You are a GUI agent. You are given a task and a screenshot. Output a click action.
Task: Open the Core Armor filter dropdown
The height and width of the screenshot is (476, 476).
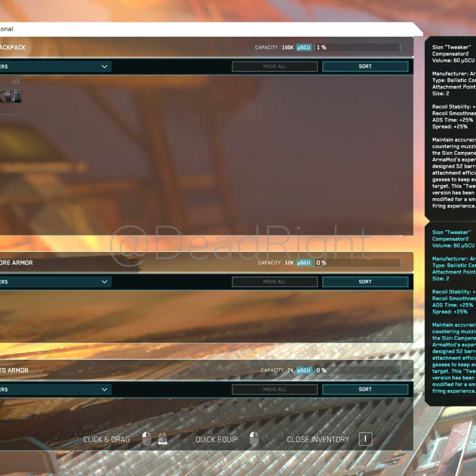click(104, 282)
